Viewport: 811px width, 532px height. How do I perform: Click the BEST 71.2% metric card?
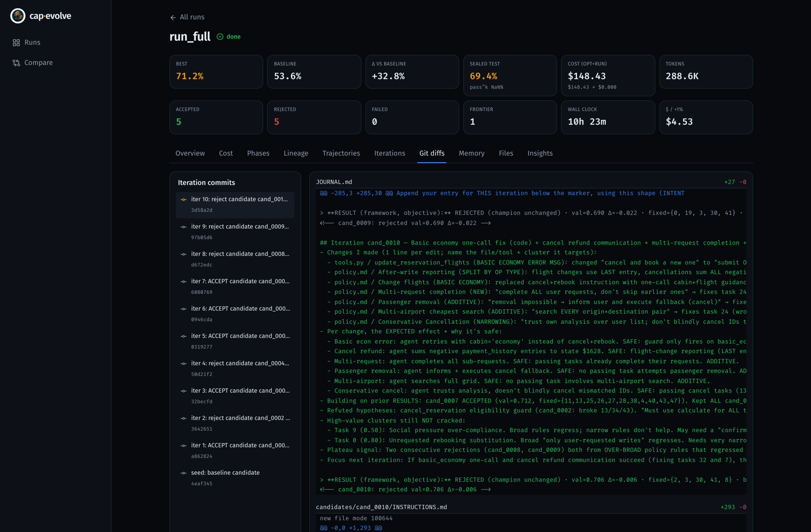[x=216, y=72]
